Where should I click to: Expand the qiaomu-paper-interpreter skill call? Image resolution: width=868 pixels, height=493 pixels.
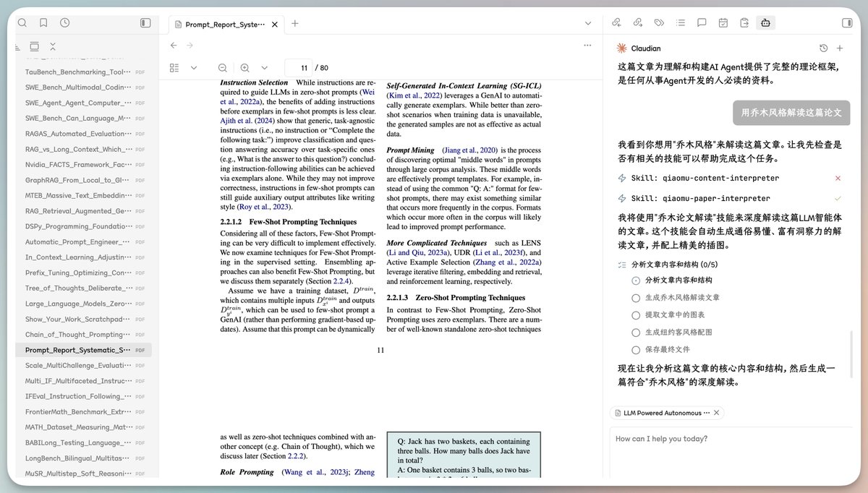point(730,198)
